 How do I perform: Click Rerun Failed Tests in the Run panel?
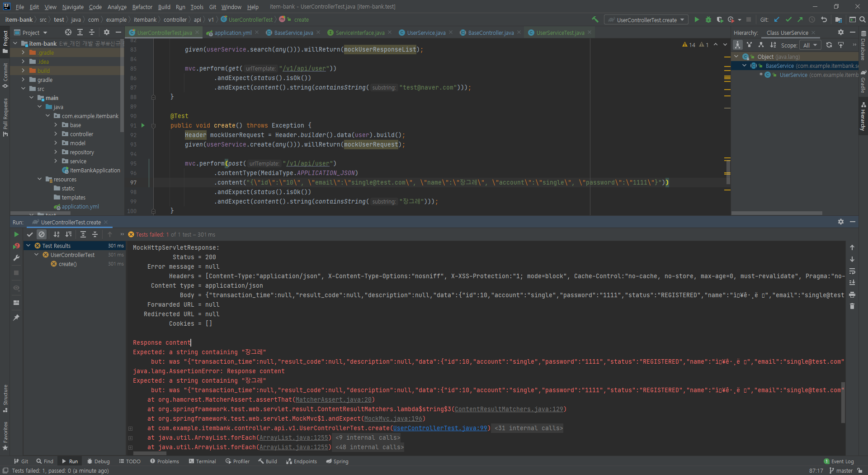pyautogui.click(x=16, y=246)
